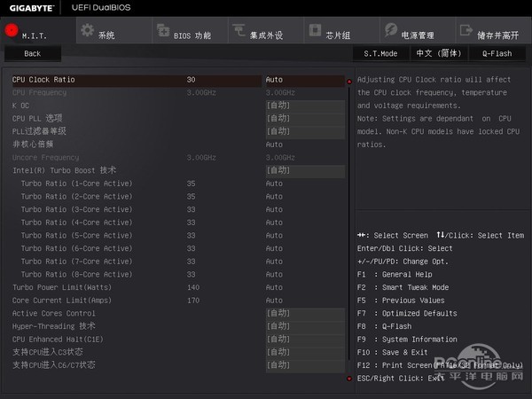Click the BIOS 功能 chip icon
Screen dimensions: 532x399
[163, 30]
